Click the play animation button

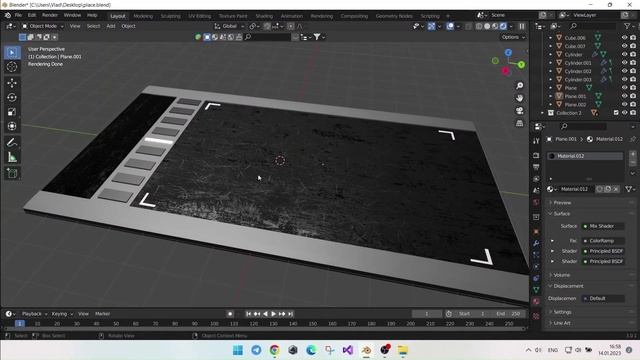click(273, 314)
